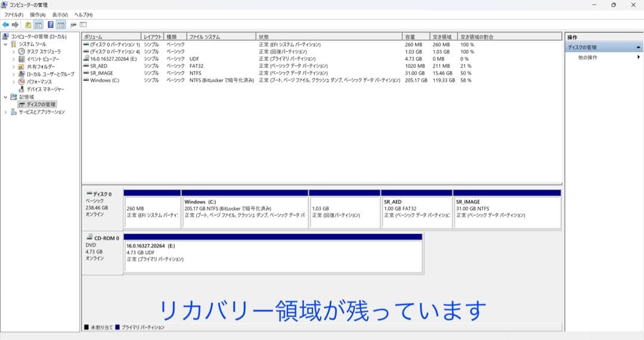Click the ディスク 0 disk icon
644x340 pixels.
[89, 193]
